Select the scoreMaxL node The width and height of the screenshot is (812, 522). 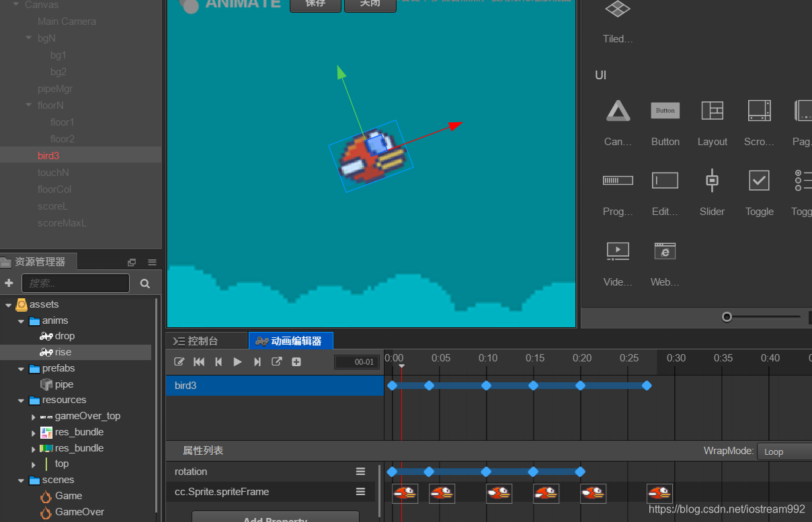(x=62, y=223)
